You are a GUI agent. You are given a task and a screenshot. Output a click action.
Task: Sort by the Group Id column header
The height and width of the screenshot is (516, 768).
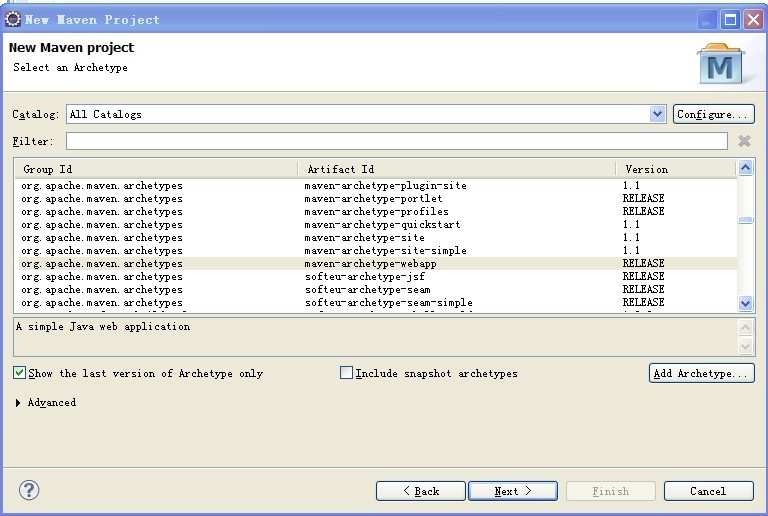[x=156, y=169]
